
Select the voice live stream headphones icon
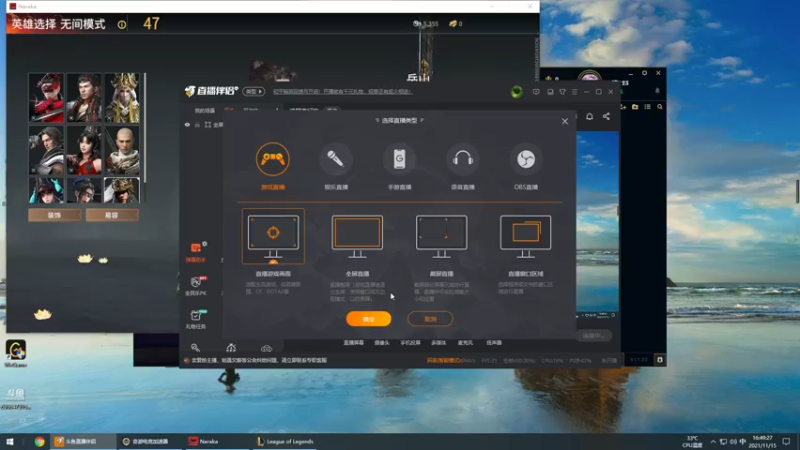tap(463, 159)
